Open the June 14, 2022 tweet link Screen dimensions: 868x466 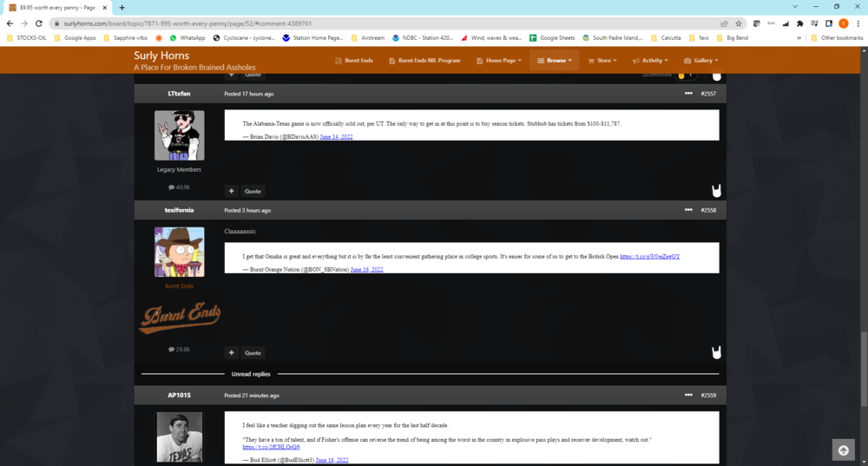coord(335,137)
